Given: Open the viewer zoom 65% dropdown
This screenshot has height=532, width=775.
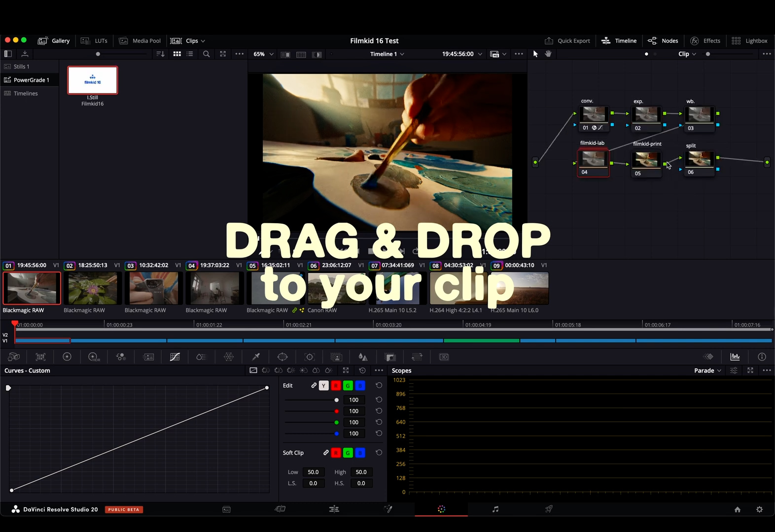Looking at the screenshot, I should pyautogui.click(x=264, y=54).
